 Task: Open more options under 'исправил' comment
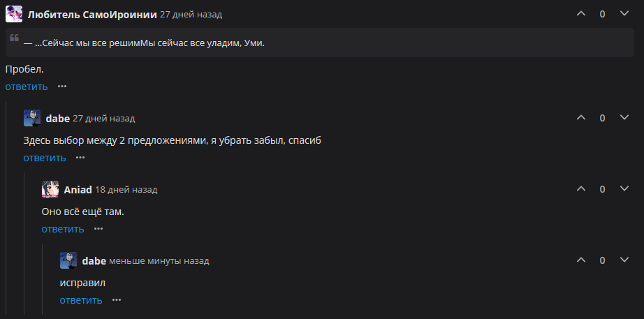117,300
